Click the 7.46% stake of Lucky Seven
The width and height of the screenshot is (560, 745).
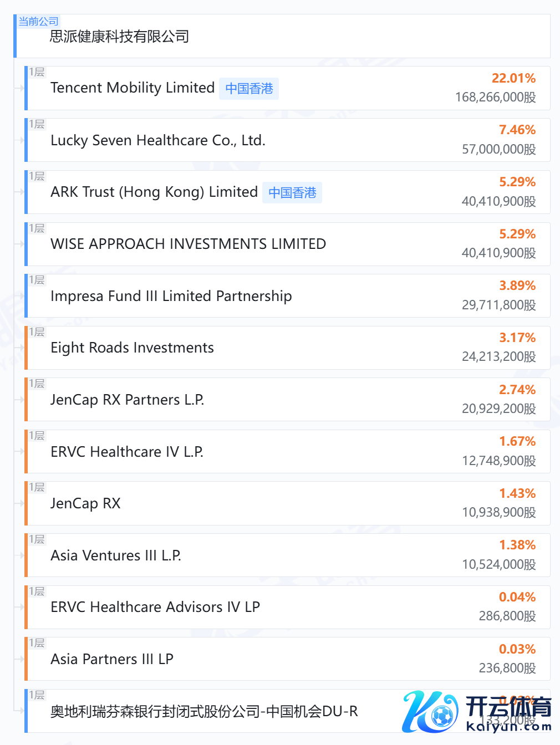(517, 130)
